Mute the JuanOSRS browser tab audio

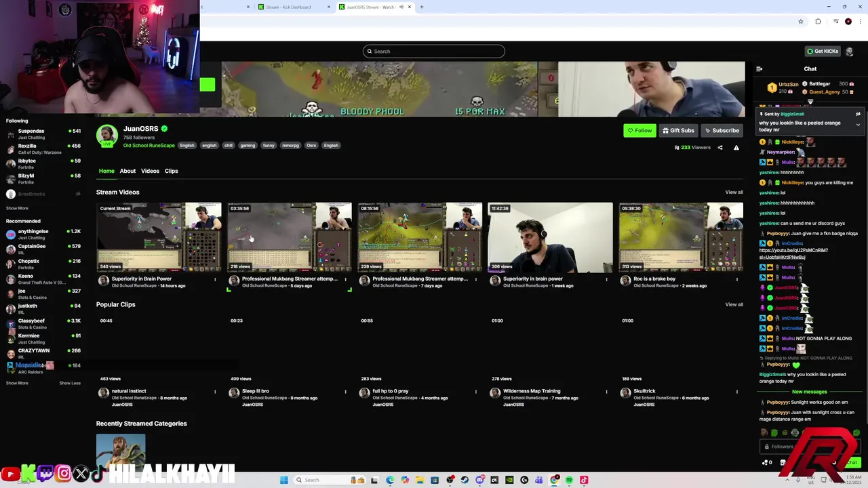[x=401, y=7]
